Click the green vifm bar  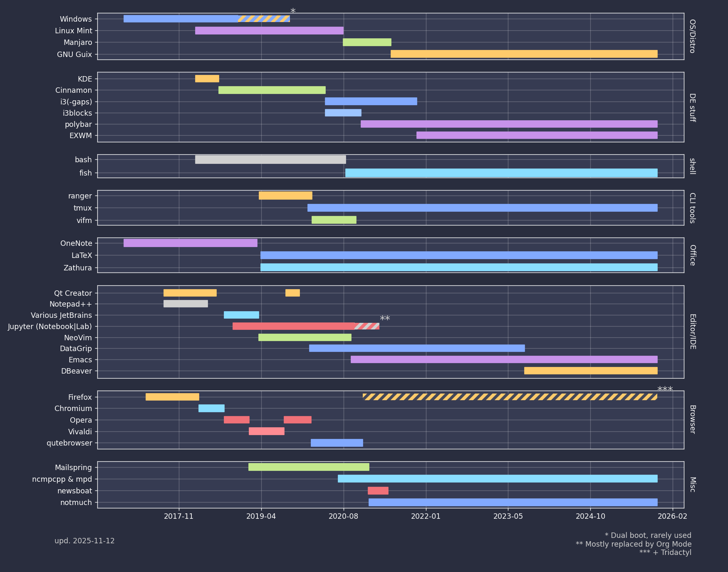pos(334,220)
